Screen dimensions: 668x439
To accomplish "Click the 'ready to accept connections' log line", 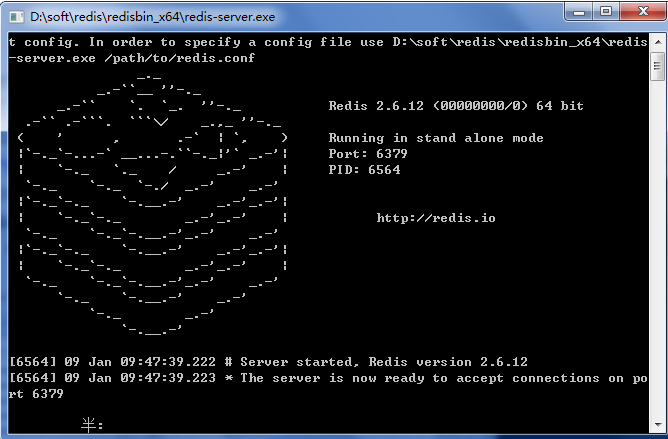I will coord(328,378).
